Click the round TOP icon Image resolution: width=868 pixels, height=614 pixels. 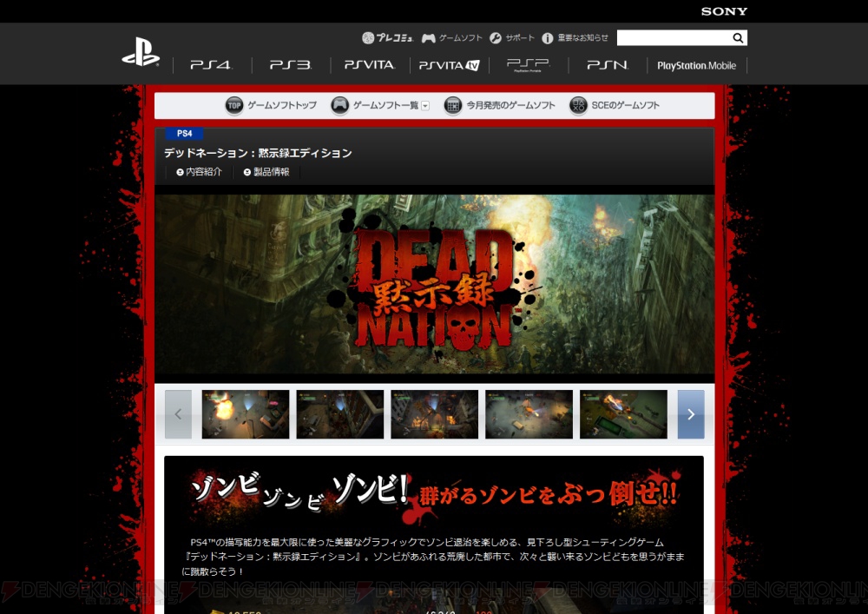pyautogui.click(x=234, y=105)
